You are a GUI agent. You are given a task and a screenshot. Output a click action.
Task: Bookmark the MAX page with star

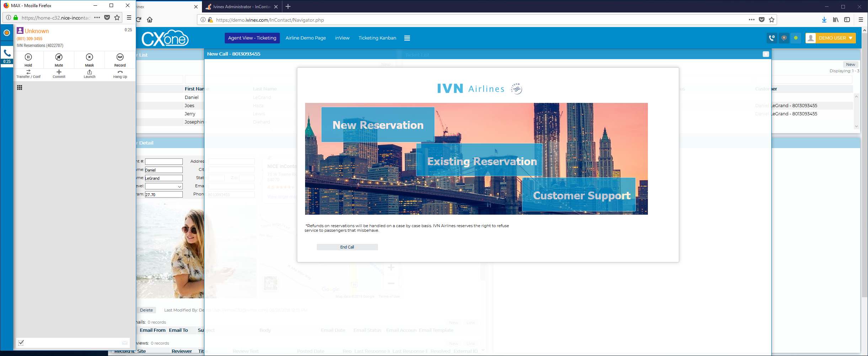[x=117, y=17]
